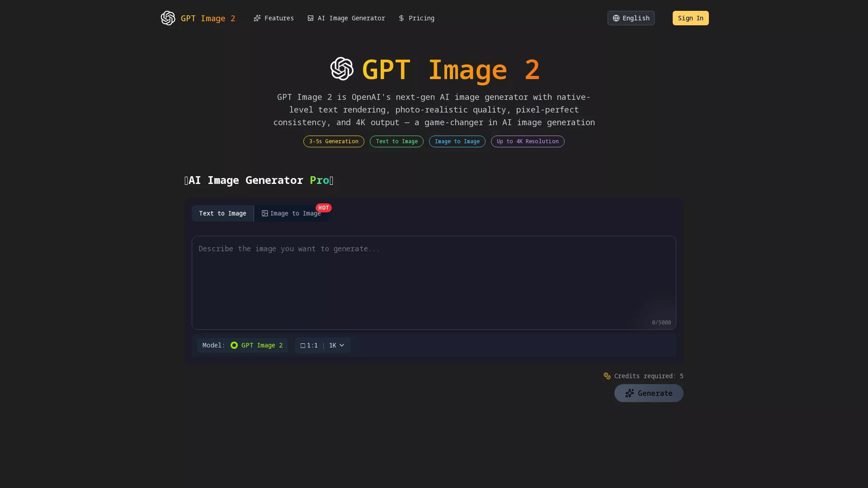This screenshot has width=868, height=488.
Task: Select the Text to Image feature pill
Action: pos(396,141)
